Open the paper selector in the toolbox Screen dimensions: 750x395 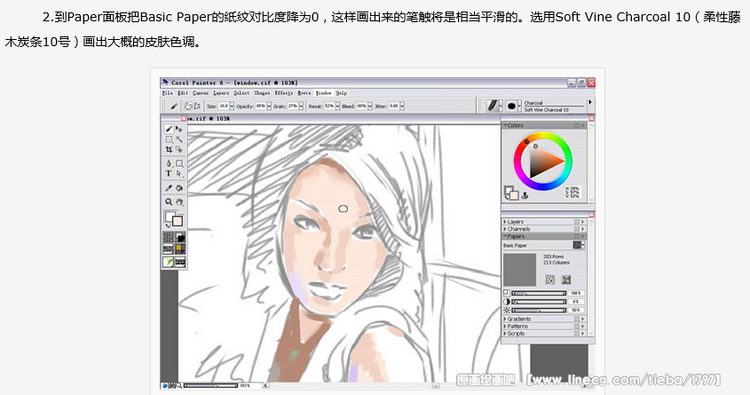point(168,237)
